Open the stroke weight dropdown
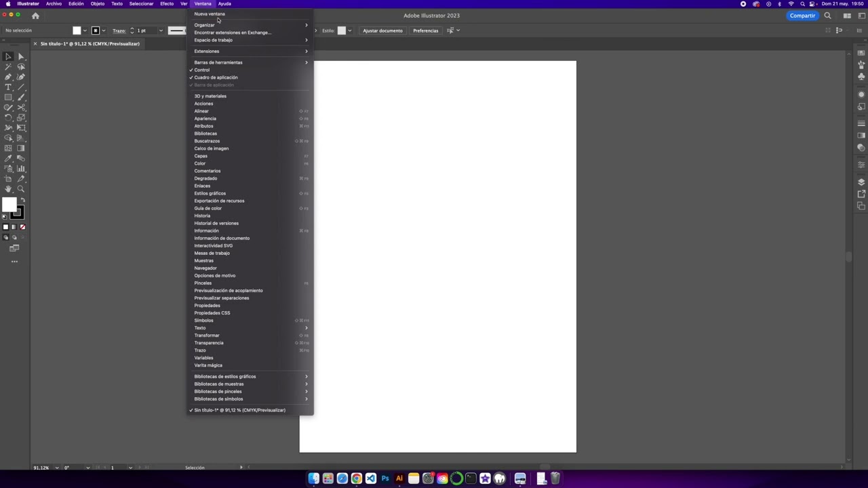 161,30
